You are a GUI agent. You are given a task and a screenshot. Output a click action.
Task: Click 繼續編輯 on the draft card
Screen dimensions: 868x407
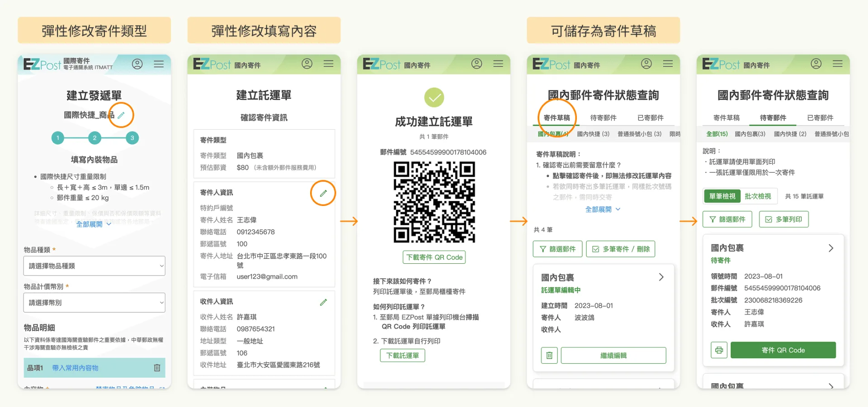pyautogui.click(x=613, y=356)
